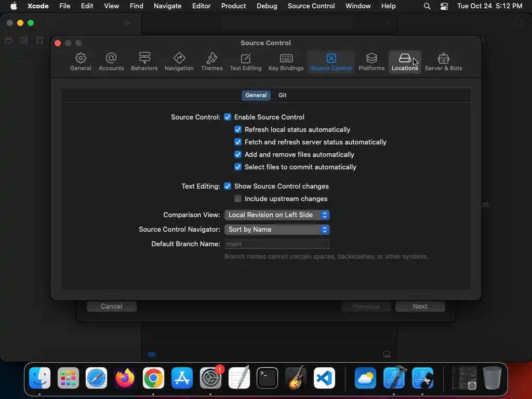532x399 pixels.
Task: Open the Source Control Navigator sort dropdown
Action: pyautogui.click(x=277, y=229)
